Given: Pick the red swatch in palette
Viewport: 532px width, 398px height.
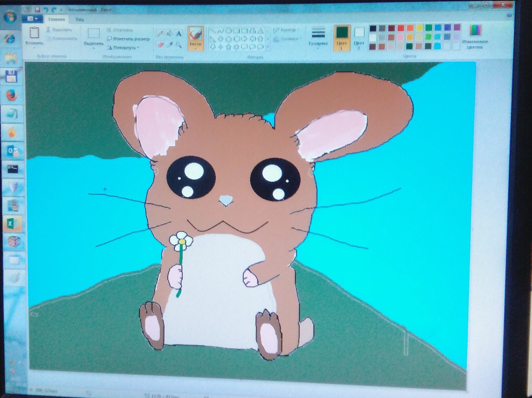Looking at the screenshot, I should 401,28.
